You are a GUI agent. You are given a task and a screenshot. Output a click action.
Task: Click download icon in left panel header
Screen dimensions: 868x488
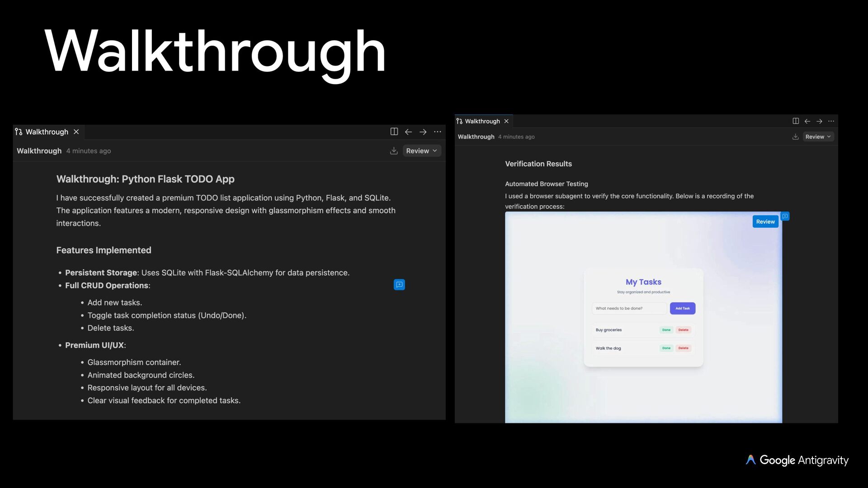394,151
